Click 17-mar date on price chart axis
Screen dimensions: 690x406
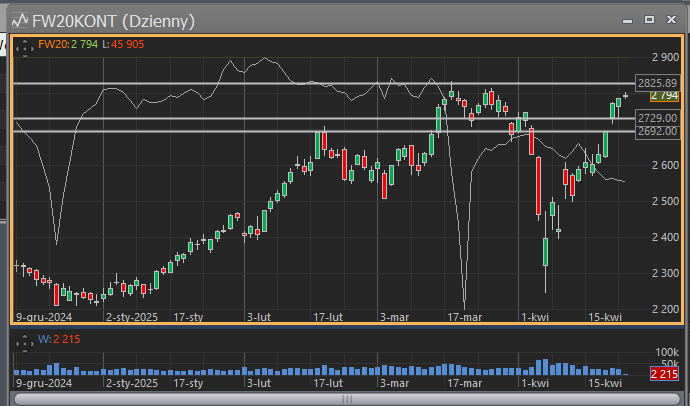(x=465, y=317)
